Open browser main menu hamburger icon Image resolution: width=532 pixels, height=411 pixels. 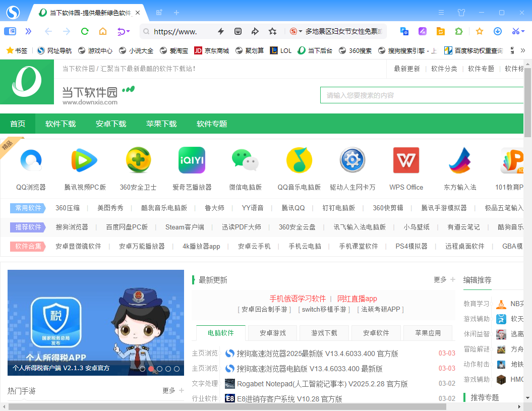[441, 13]
